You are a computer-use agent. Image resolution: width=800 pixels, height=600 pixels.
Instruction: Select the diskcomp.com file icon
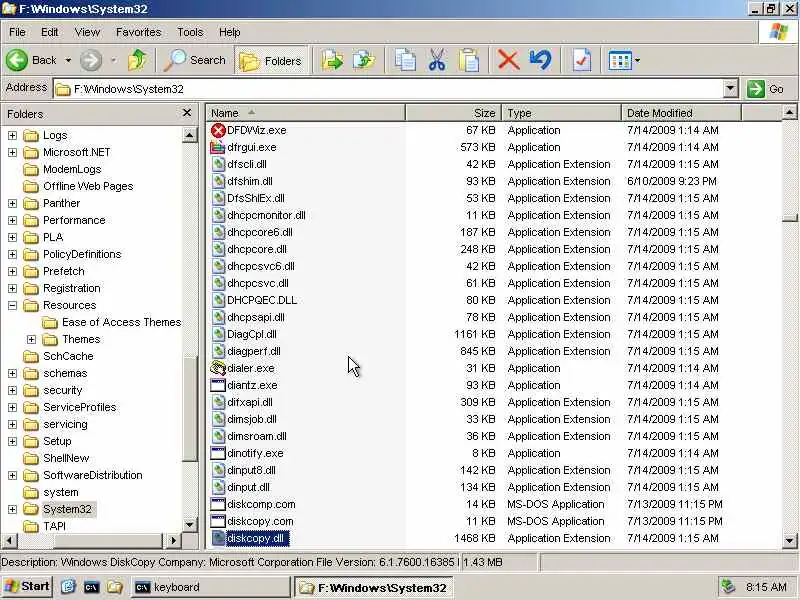pyautogui.click(x=218, y=504)
